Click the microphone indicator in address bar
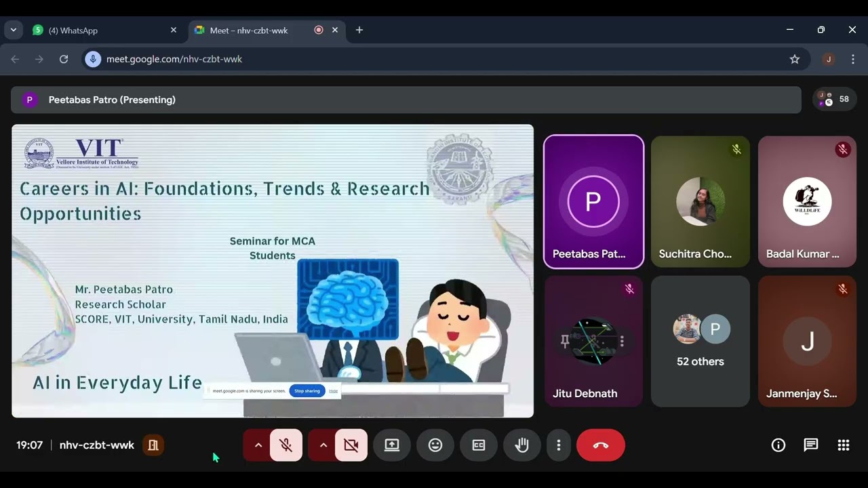868x488 pixels. tap(93, 59)
